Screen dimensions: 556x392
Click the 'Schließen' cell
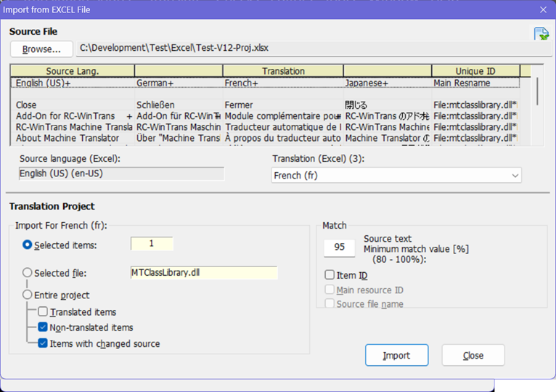pyautogui.click(x=179, y=105)
